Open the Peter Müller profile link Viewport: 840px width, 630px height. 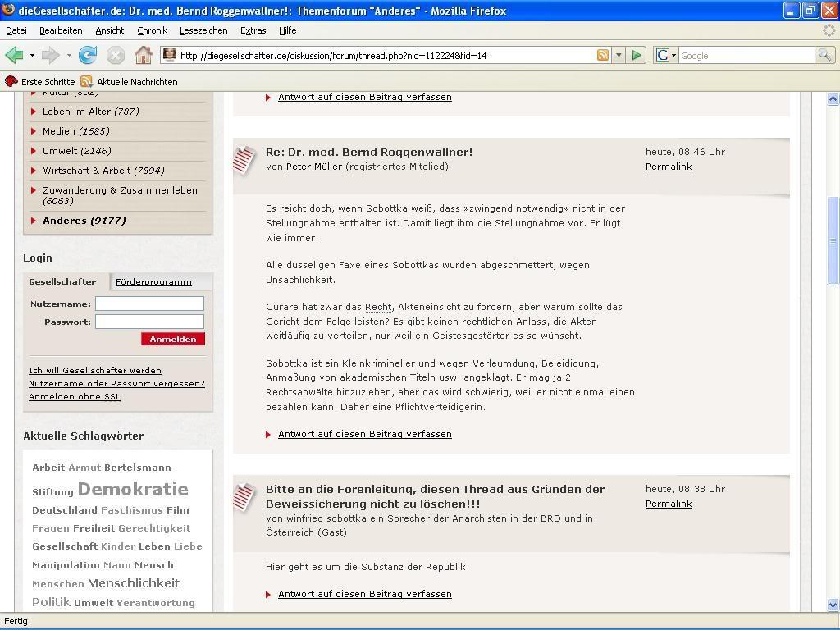click(x=313, y=167)
